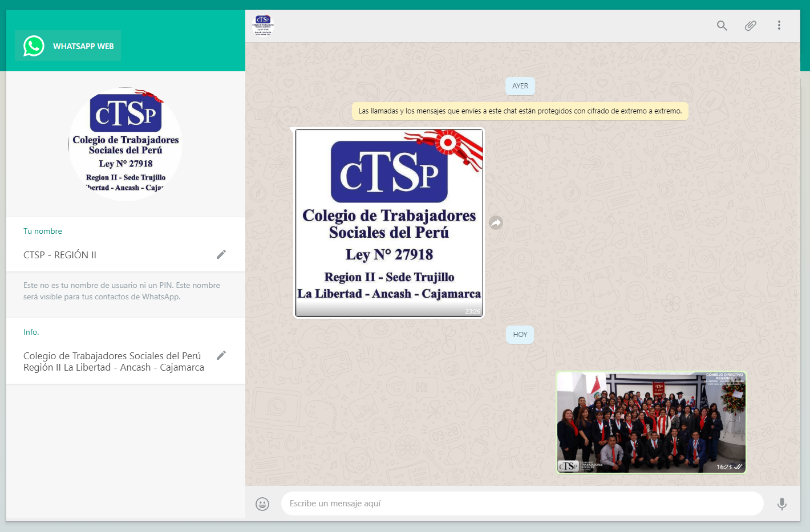Click the 'Info.' label
Screen dimensions: 810x532
(x=31, y=332)
